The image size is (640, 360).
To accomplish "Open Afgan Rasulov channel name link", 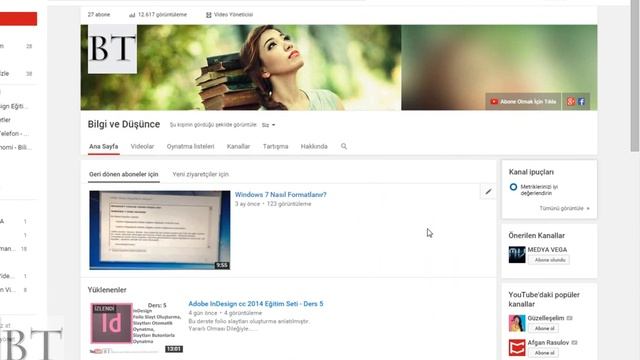I will [548, 342].
